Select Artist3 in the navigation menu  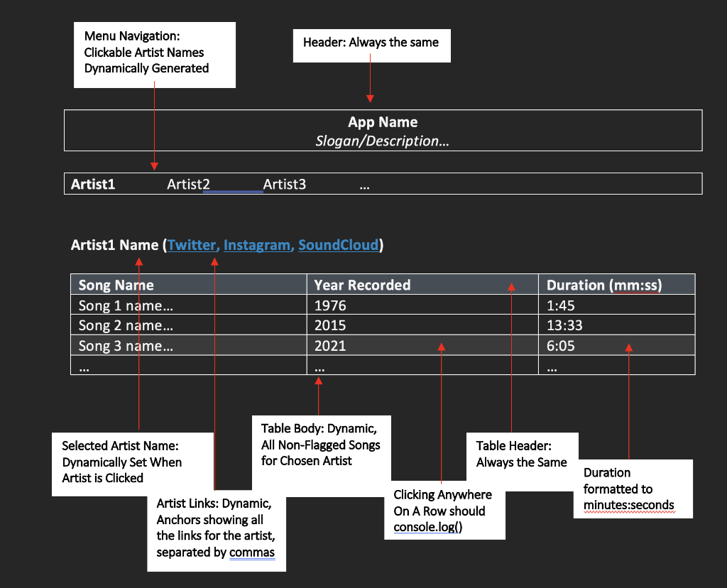(284, 184)
